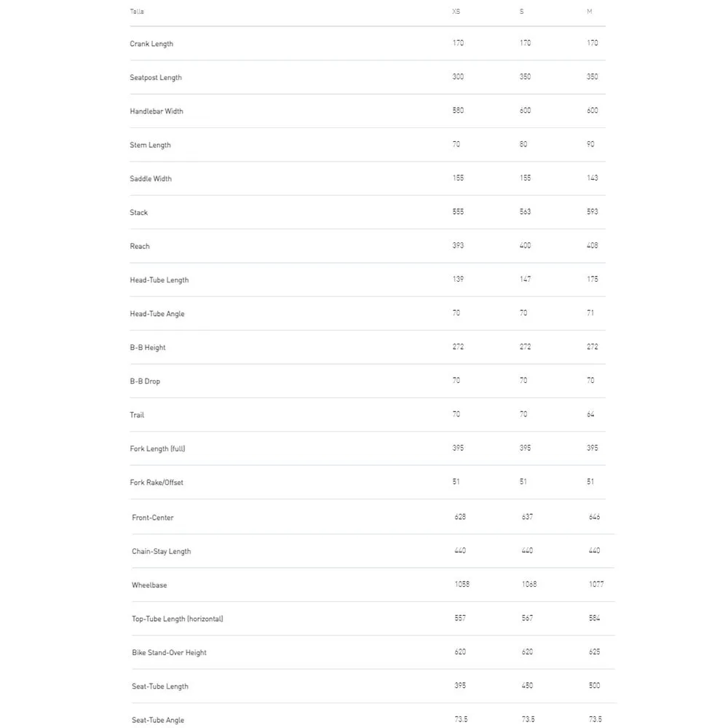Viewport: 728px width, 728px height.
Task: Select the Top-Tube Length (horizontal) label
Action: [x=178, y=619]
